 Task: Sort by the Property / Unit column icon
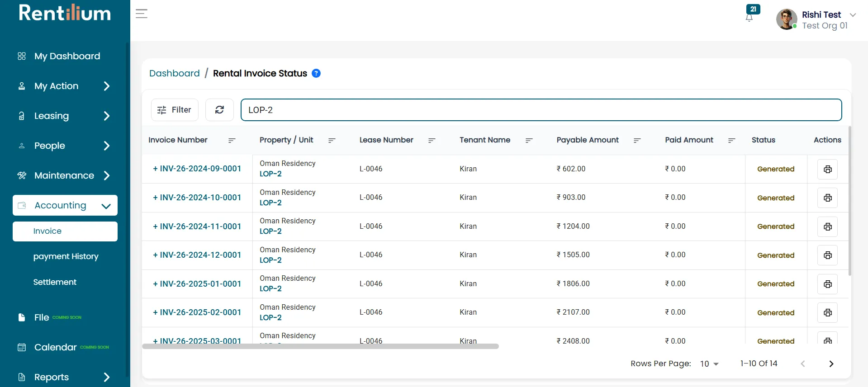pos(332,141)
